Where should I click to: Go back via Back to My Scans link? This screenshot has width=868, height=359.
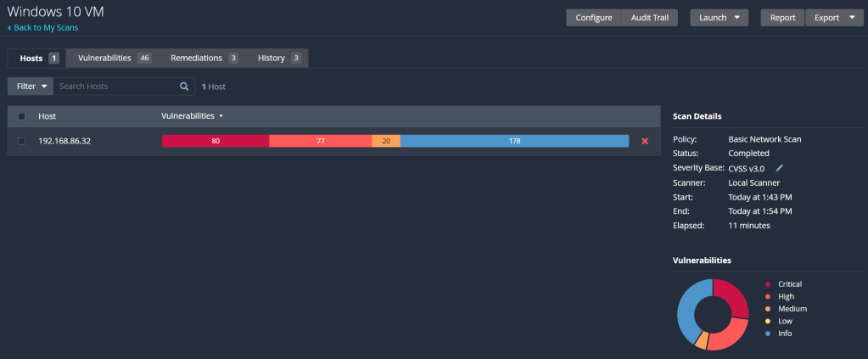tap(44, 28)
